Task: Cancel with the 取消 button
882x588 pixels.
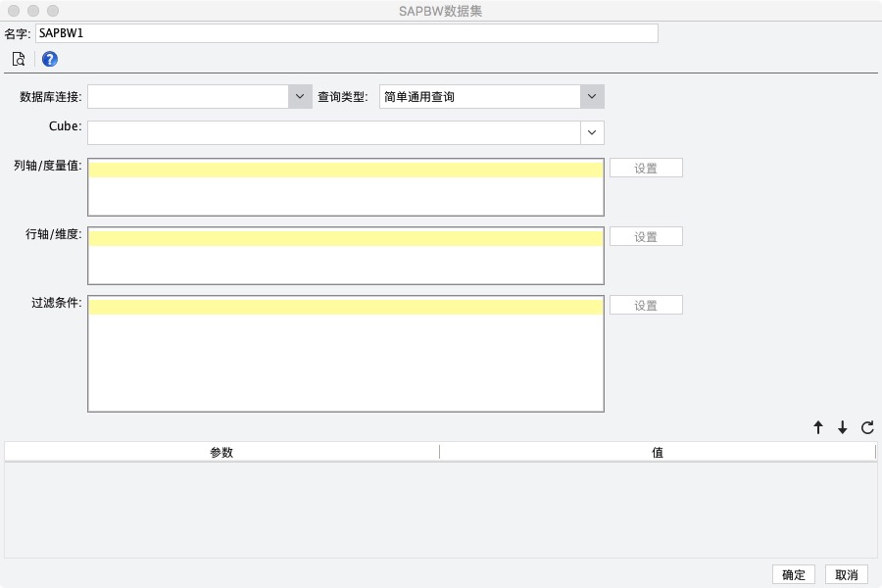Action: [x=847, y=574]
